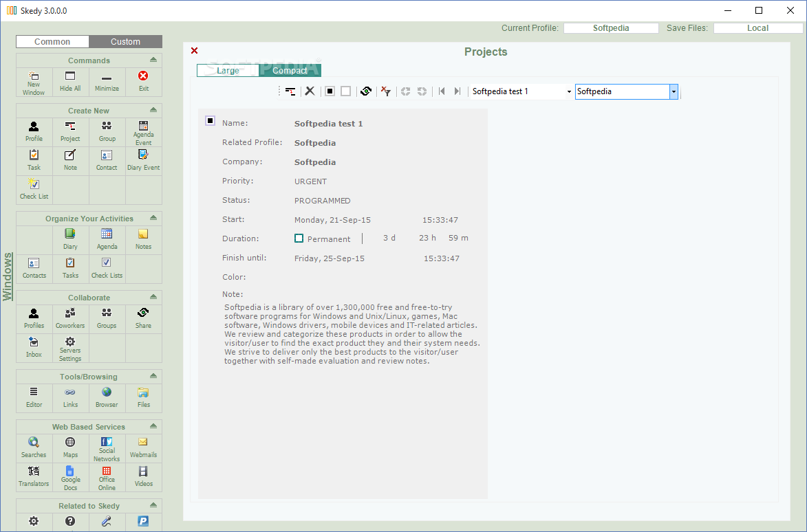The width and height of the screenshot is (807, 532).
Task: Open the Softpedia test 1 project dropdown
Action: tap(569, 91)
